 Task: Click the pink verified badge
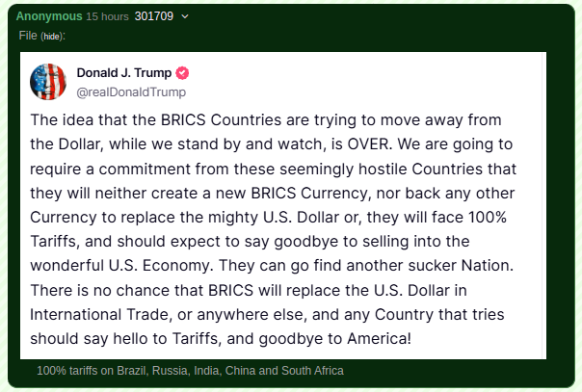182,73
